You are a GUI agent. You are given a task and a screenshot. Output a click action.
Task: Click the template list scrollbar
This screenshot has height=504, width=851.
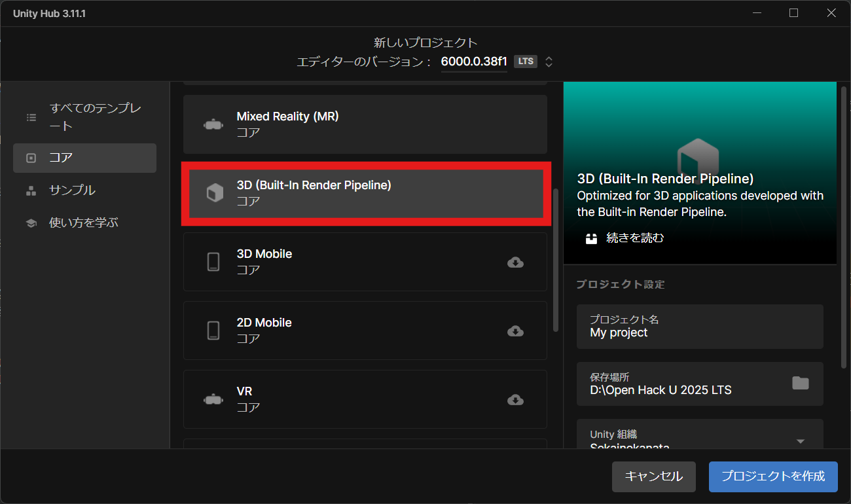pyautogui.click(x=556, y=261)
